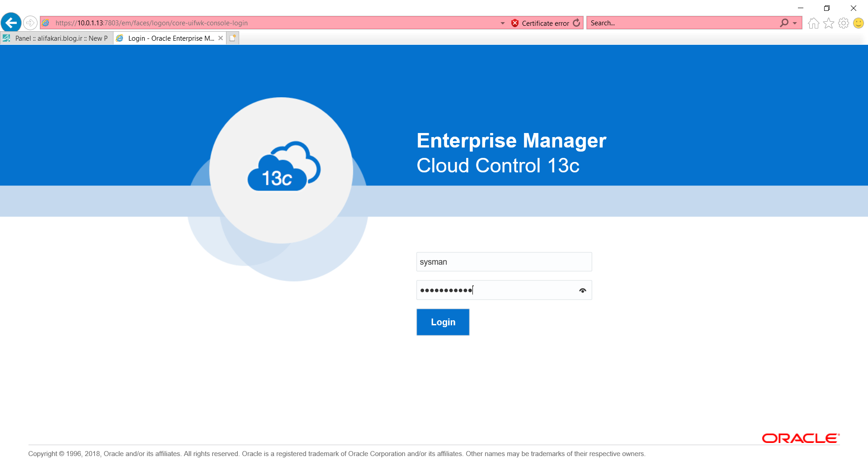The image size is (868, 466).
Task: Click the Enterprise Manager heading text
Action: [x=511, y=140]
